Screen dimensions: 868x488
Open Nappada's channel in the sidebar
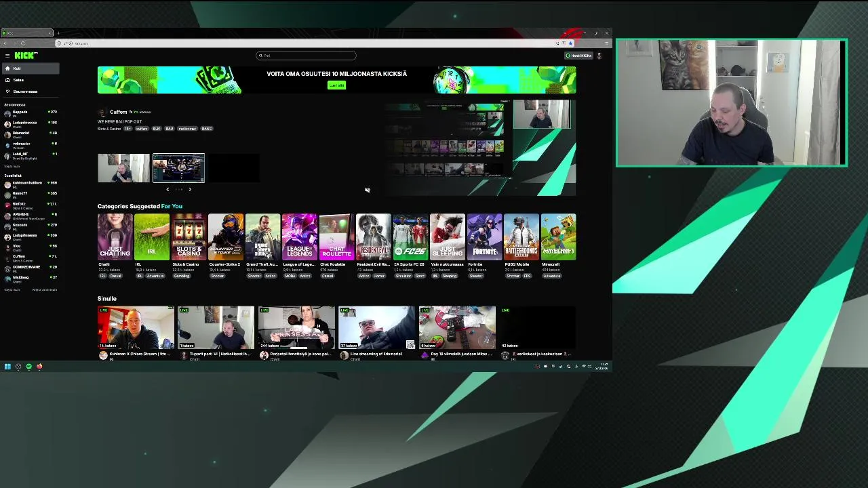[31, 113]
